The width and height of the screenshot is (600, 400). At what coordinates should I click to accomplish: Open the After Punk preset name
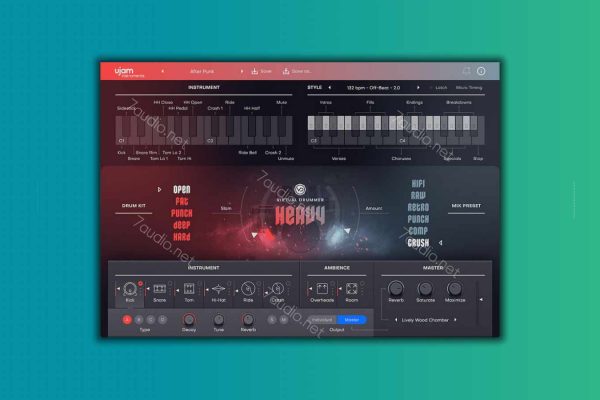pos(202,71)
